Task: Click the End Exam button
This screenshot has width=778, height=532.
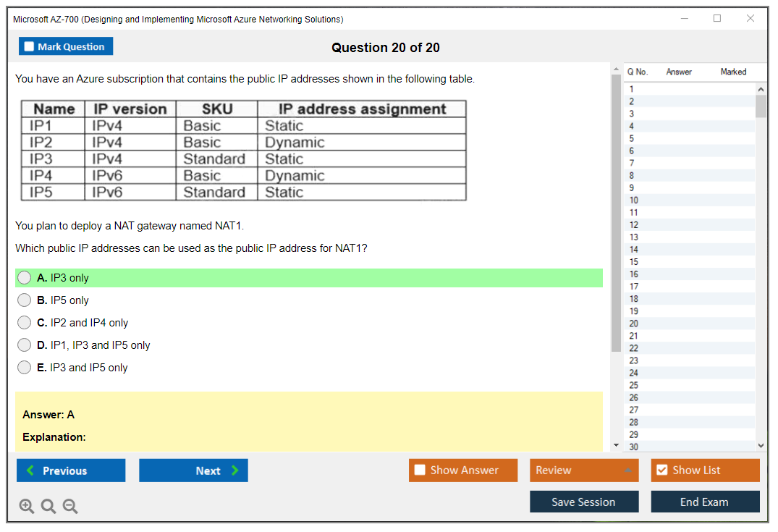Action: [x=705, y=502]
